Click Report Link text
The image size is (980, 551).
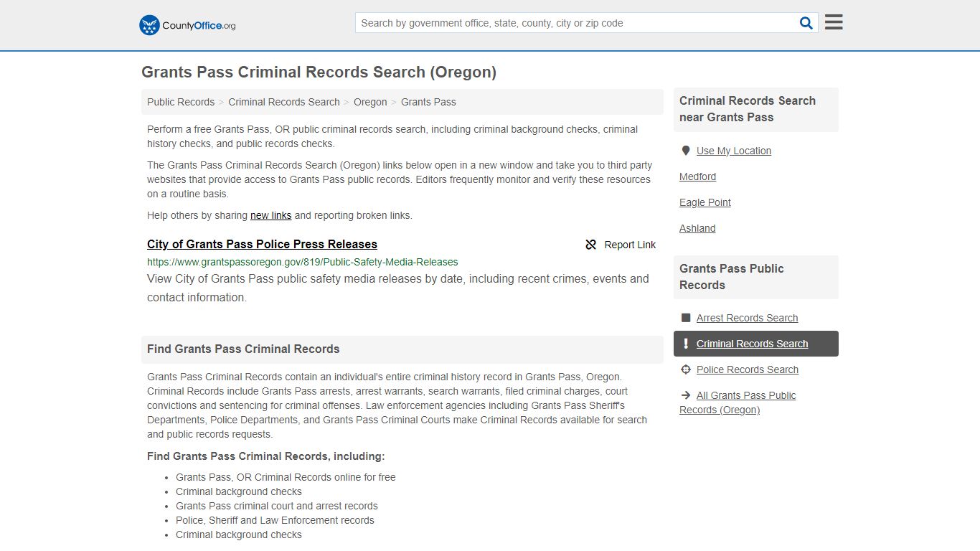coord(630,245)
